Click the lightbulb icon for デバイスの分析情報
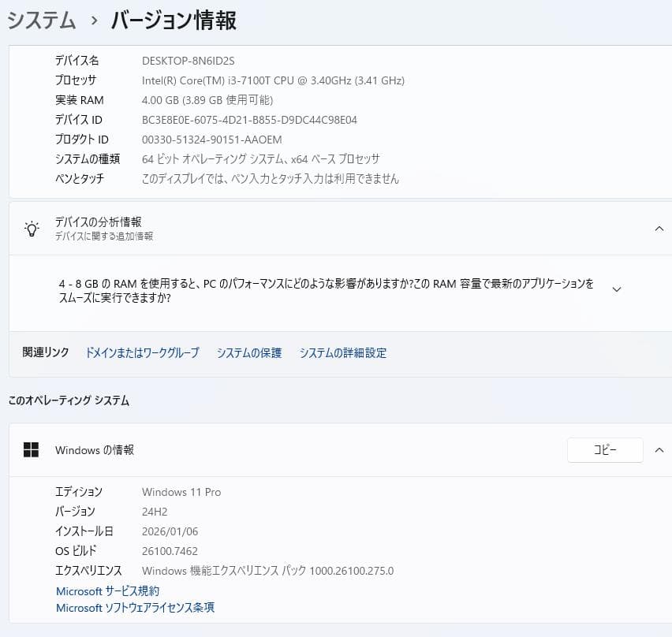Image resolution: width=672 pixels, height=637 pixels. pyautogui.click(x=32, y=229)
